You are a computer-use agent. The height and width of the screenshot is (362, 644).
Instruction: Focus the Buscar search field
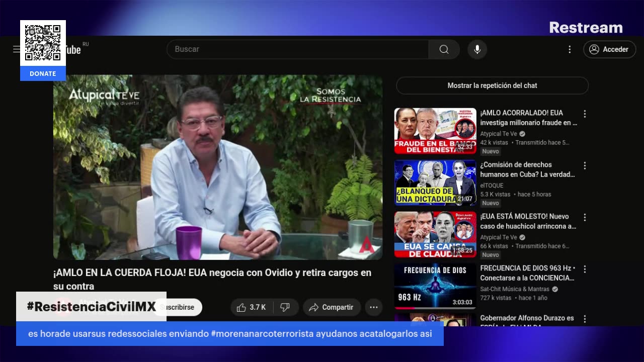pos(298,49)
